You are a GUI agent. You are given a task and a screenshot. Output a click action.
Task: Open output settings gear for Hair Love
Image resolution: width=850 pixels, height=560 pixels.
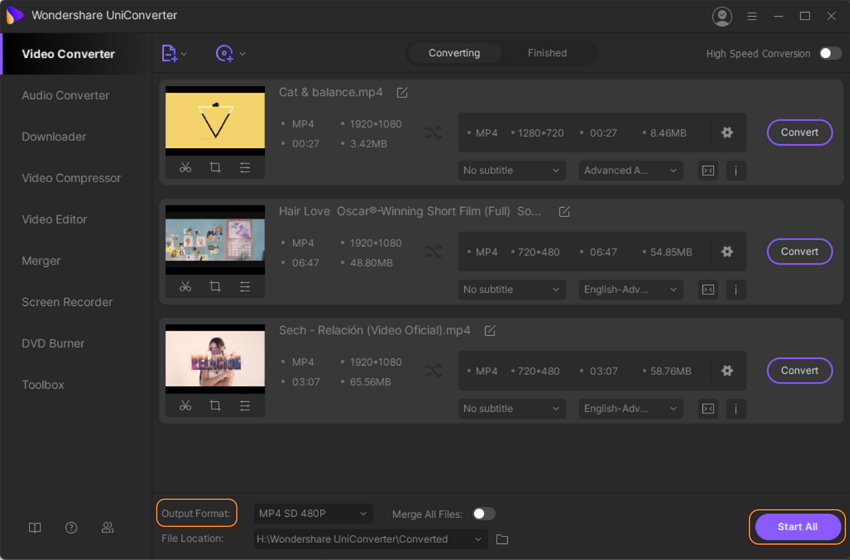[x=727, y=252]
